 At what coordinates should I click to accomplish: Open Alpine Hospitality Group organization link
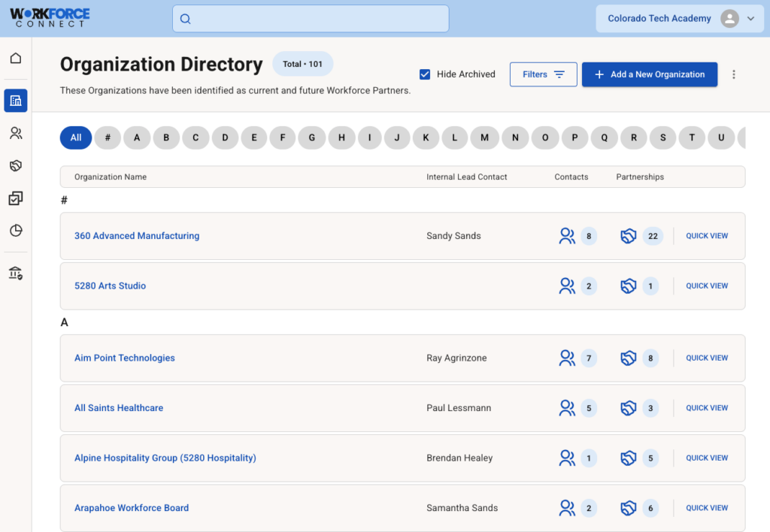tap(165, 458)
